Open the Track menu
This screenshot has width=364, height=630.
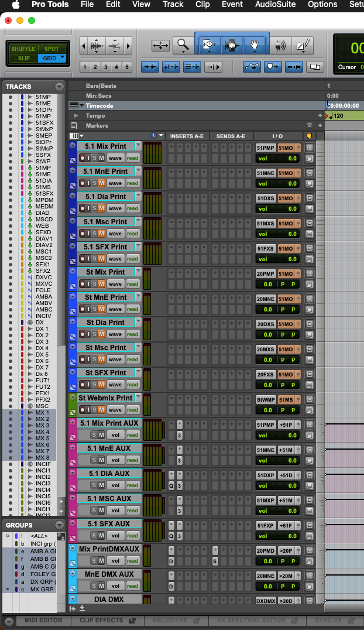tap(173, 5)
